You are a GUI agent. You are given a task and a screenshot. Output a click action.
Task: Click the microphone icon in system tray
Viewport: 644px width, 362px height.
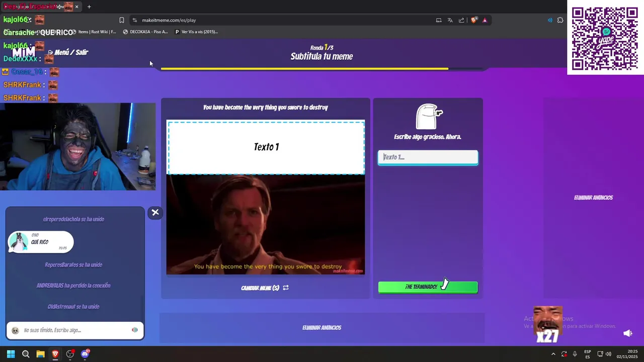(x=575, y=354)
